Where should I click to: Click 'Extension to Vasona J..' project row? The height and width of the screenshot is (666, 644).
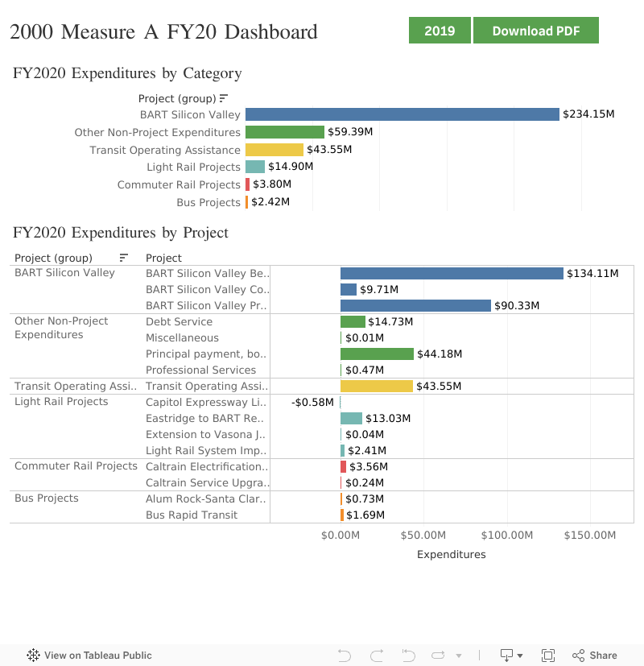(x=205, y=435)
